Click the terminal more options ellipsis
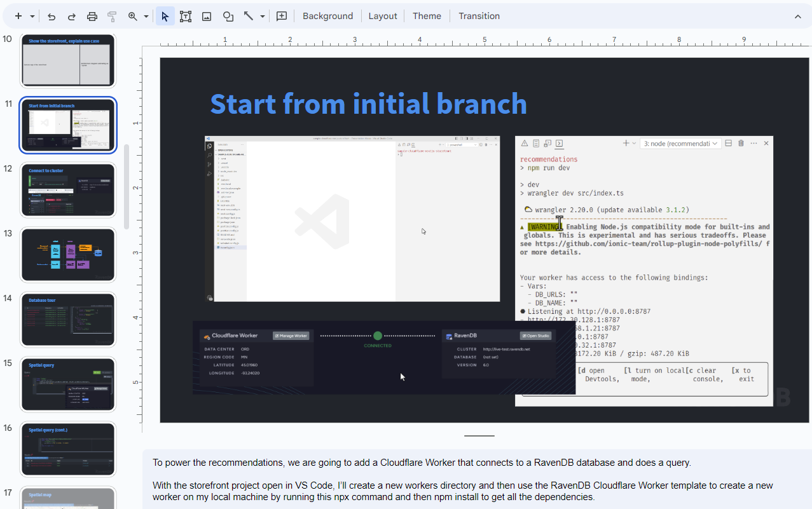Viewport: 812px width, 509px height. pyautogui.click(x=754, y=144)
